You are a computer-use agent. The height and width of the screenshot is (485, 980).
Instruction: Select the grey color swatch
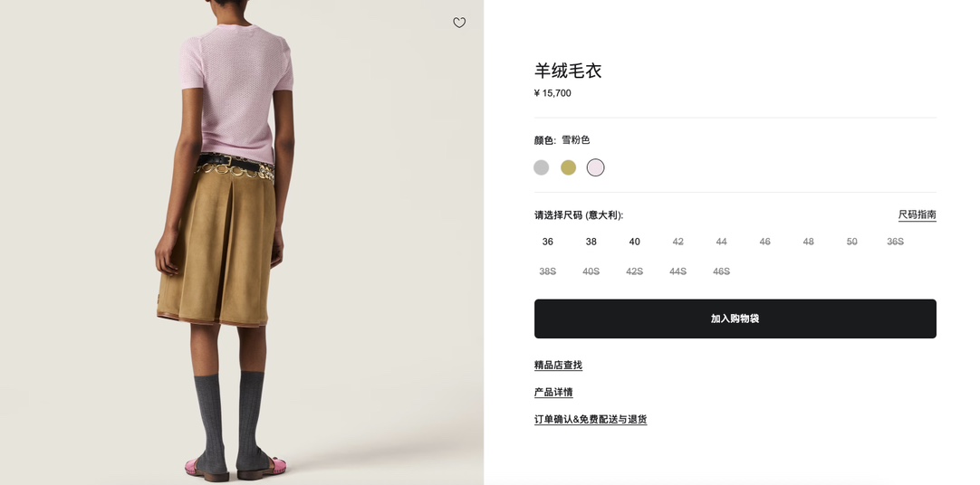tap(542, 167)
